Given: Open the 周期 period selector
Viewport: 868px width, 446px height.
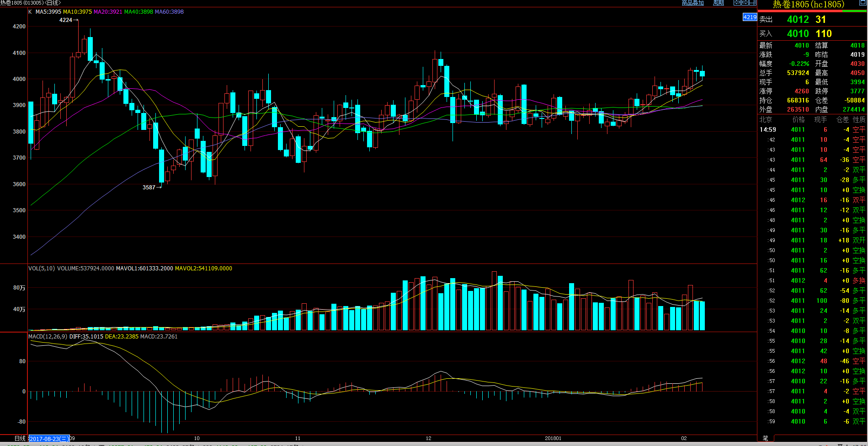Looking at the screenshot, I should click(x=718, y=3).
